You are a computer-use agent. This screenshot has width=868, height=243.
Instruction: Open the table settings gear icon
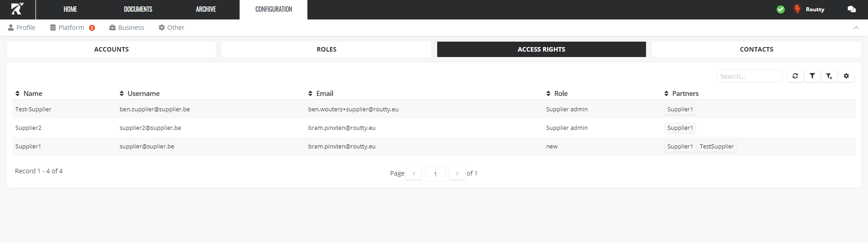pos(846,76)
